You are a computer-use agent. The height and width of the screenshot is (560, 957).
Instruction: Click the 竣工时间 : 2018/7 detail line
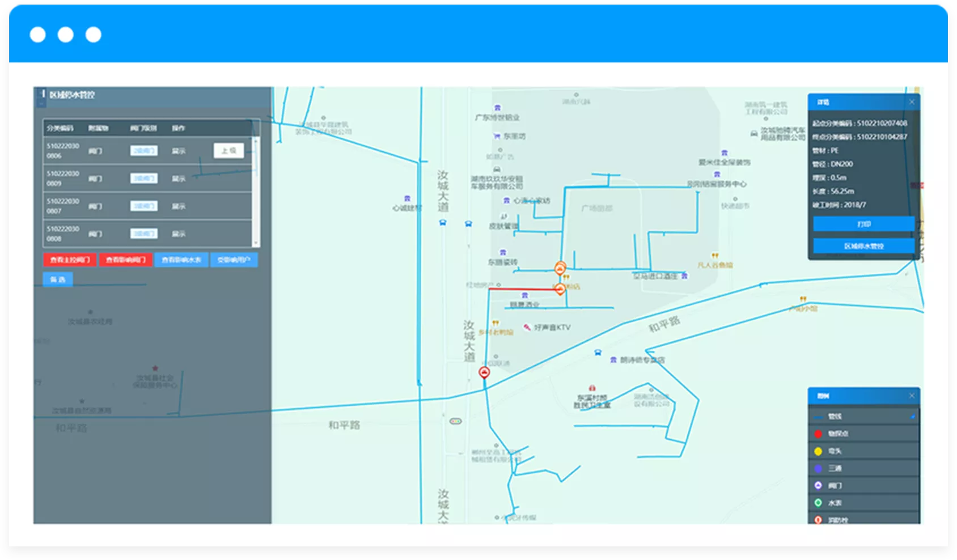(839, 205)
